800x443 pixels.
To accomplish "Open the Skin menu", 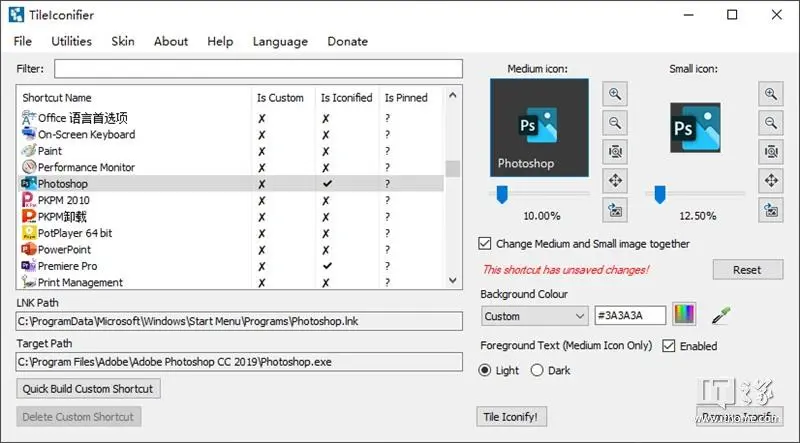I will pyautogui.click(x=123, y=41).
